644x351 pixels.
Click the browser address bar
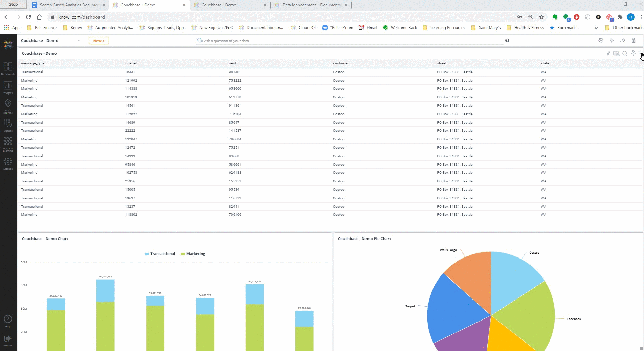click(x=281, y=17)
